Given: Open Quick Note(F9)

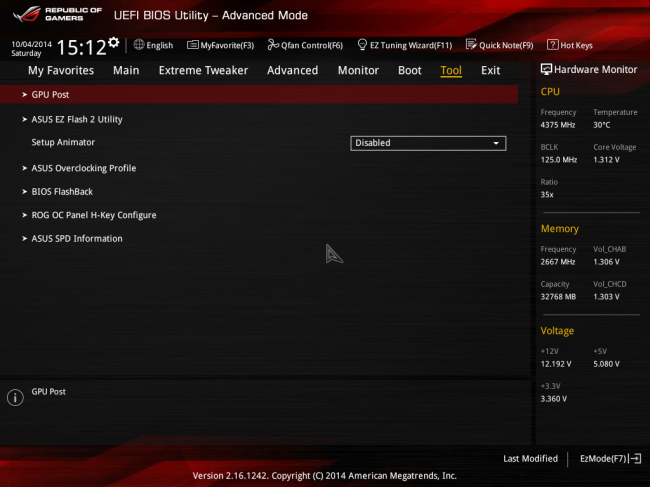Looking at the screenshot, I should point(500,45).
